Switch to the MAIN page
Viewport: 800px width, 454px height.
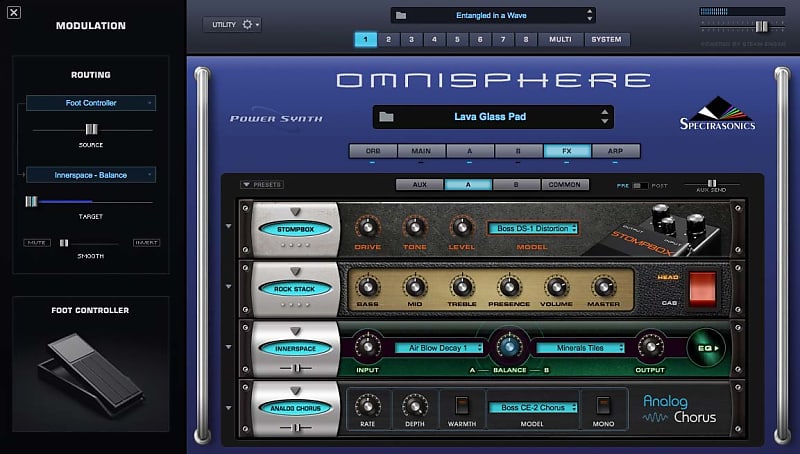pos(421,151)
